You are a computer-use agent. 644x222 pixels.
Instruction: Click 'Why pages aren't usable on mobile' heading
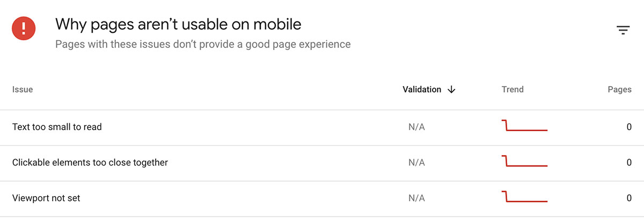click(x=178, y=24)
